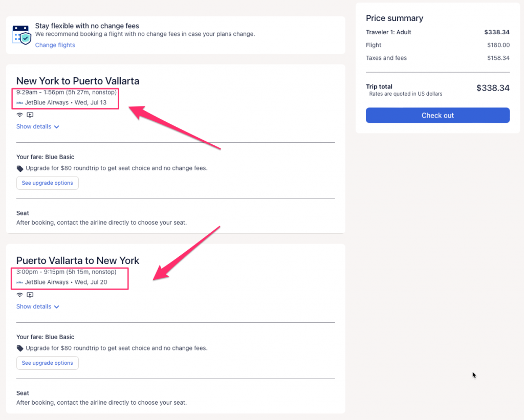Click the calendar shield icon beside no change fees
Image resolution: width=524 pixels, height=420 pixels.
click(21, 34)
